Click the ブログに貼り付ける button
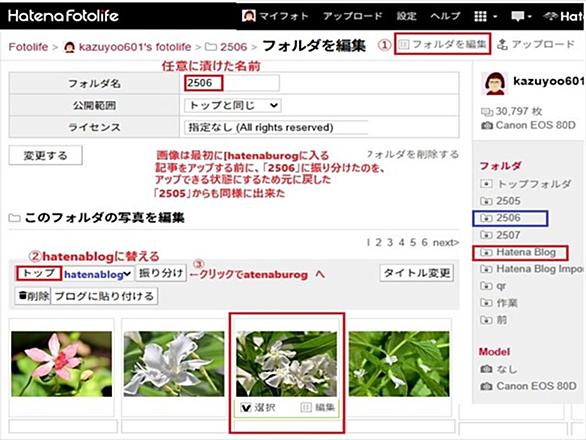Image resolution: width=586 pixels, height=440 pixels. [104, 296]
